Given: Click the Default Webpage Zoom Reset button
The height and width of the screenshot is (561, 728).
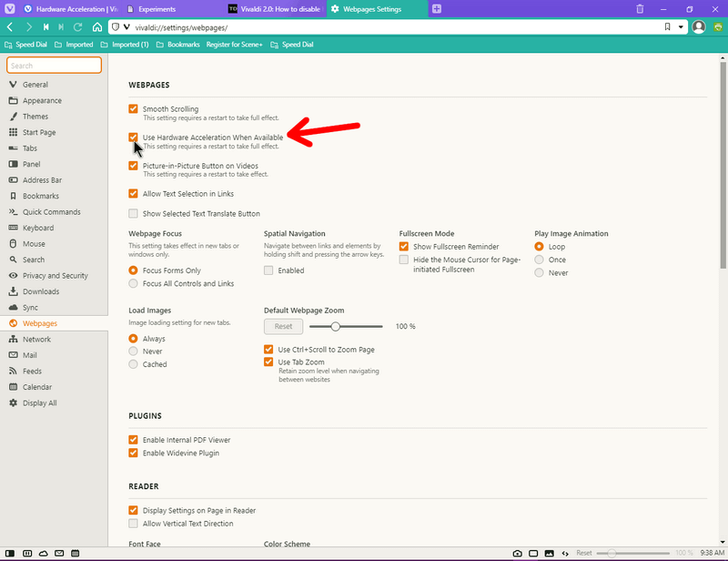Looking at the screenshot, I should (x=283, y=326).
